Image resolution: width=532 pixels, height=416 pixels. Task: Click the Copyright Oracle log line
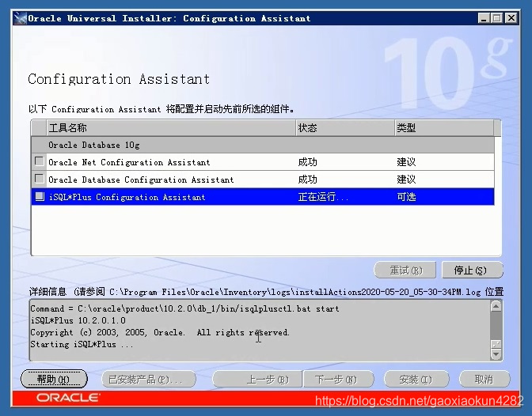tap(160, 332)
